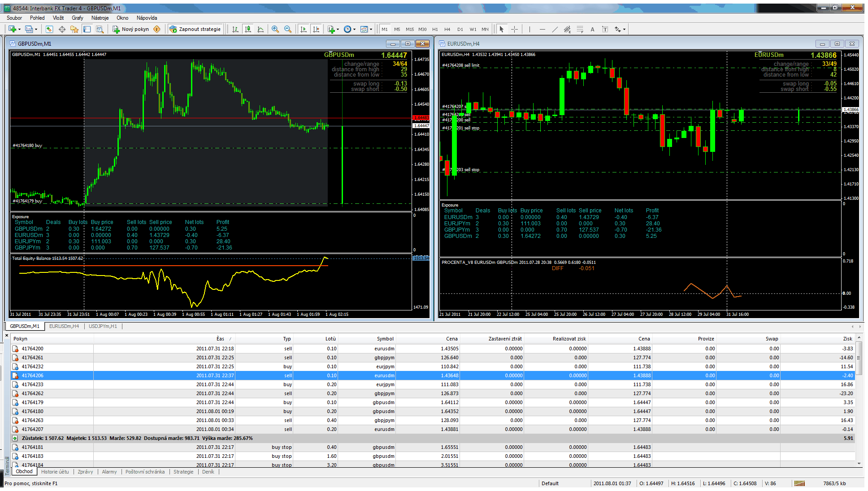Click the terminal scrollbar down arrow
Screen dimensions: 868x491
pyautogui.click(x=859, y=464)
